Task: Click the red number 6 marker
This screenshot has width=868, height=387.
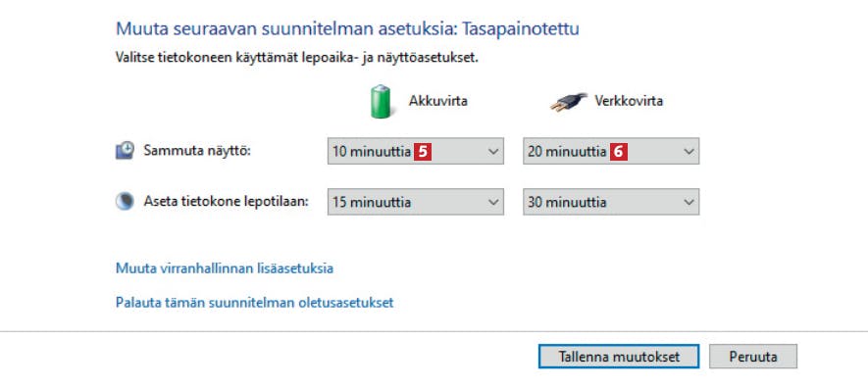Action: 619,152
